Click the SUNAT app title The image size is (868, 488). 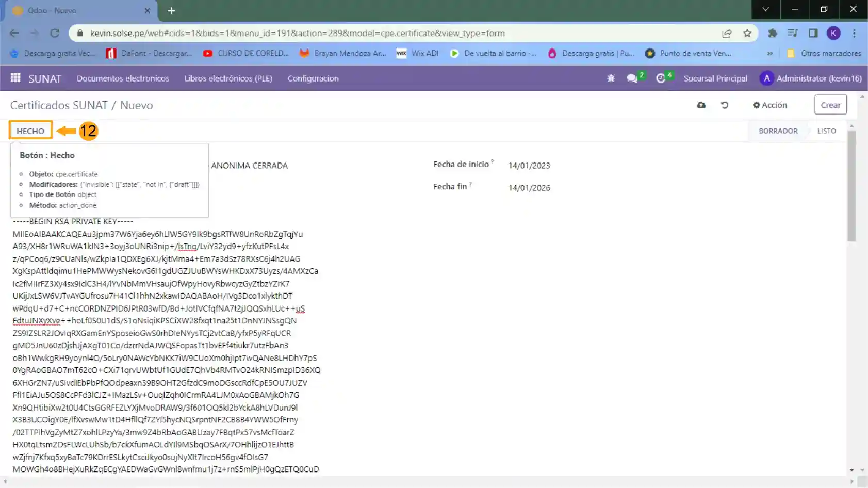tap(44, 78)
